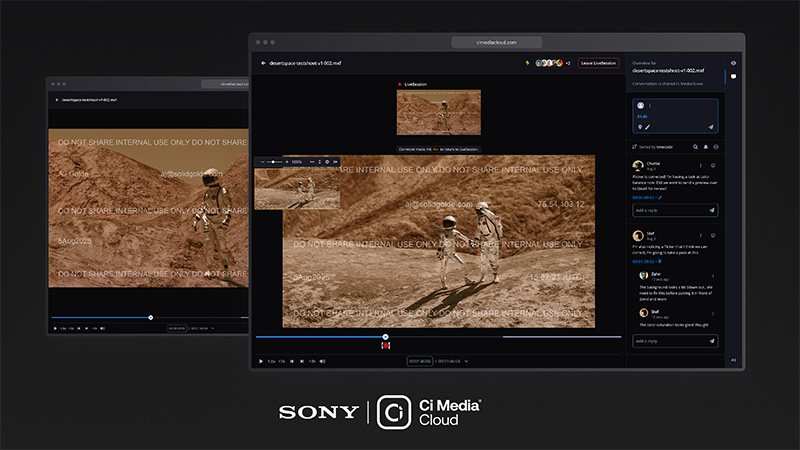Open the +2 participant avatars list
This screenshot has width=800, height=450.
568,63
